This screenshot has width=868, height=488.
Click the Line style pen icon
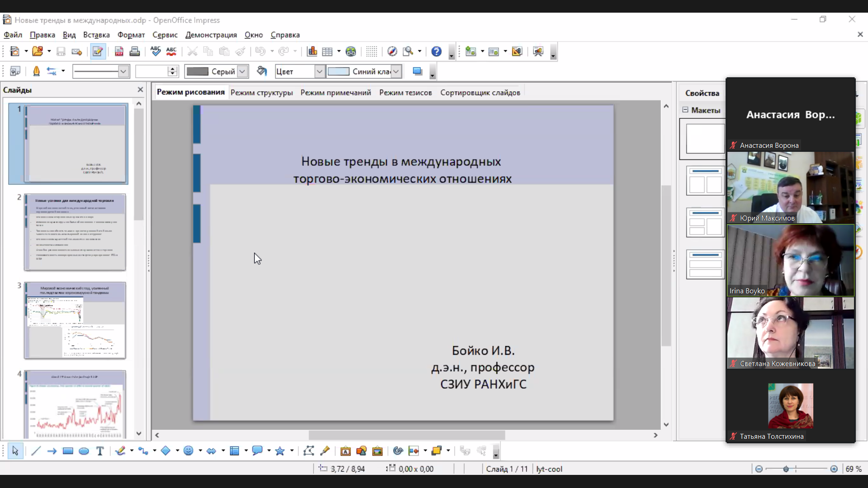(x=36, y=71)
